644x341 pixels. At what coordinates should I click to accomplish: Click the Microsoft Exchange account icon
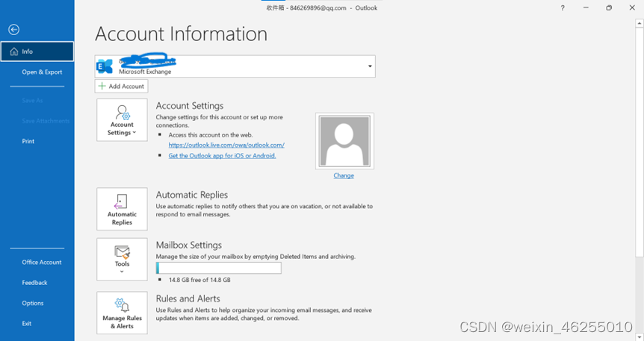pos(105,66)
